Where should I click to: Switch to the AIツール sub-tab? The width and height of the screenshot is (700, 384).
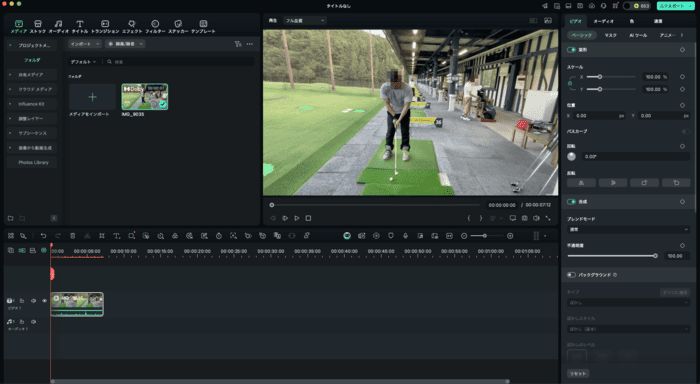tap(638, 35)
